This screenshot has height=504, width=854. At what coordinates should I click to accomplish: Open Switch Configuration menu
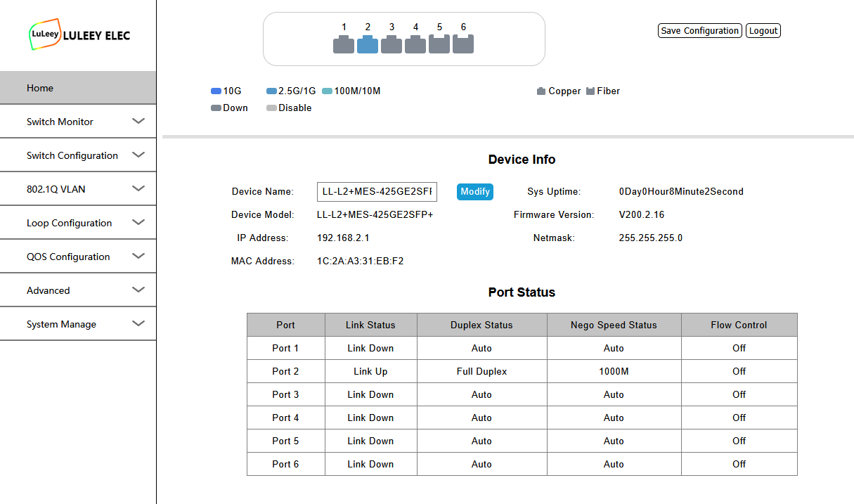[78, 155]
